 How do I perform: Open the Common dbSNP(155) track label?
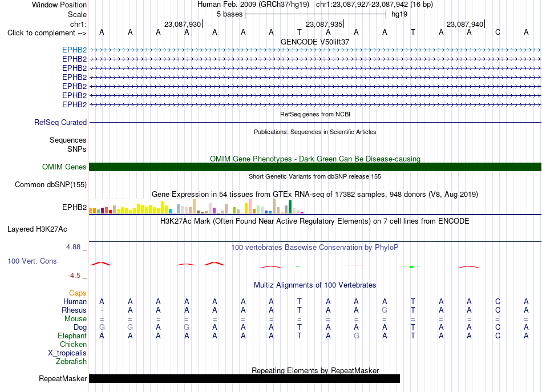tap(51, 185)
